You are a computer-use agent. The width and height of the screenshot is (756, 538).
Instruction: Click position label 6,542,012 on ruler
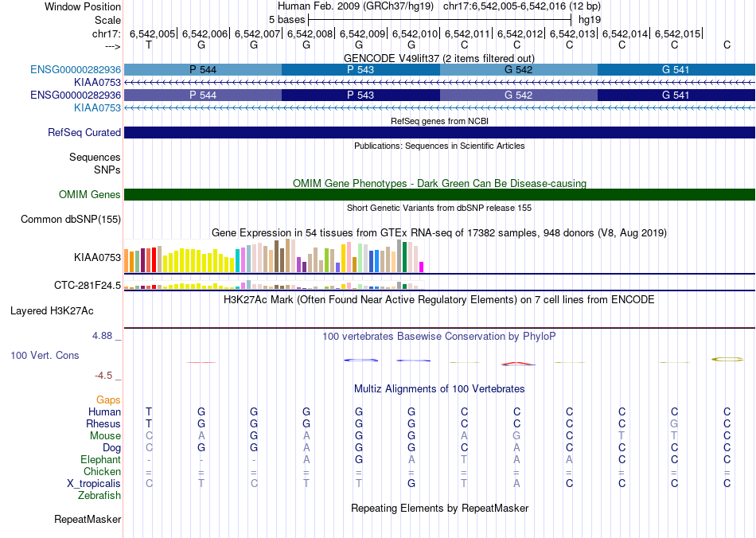pyautogui.click(x=520, y=33)
